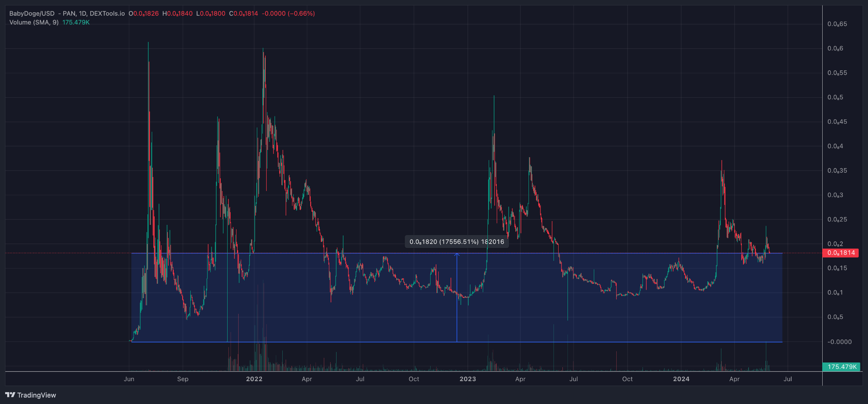Select the BabyDoge/USD symbol title
Viewport: 868px width, 404px height.
point(32,14)
